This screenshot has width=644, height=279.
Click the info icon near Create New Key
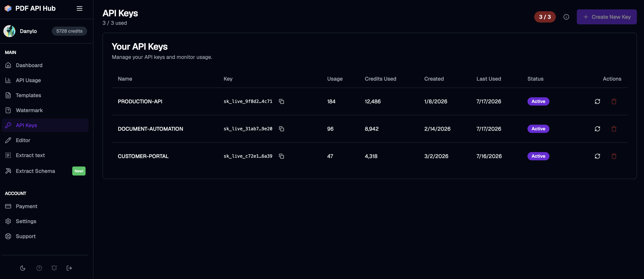566,17
